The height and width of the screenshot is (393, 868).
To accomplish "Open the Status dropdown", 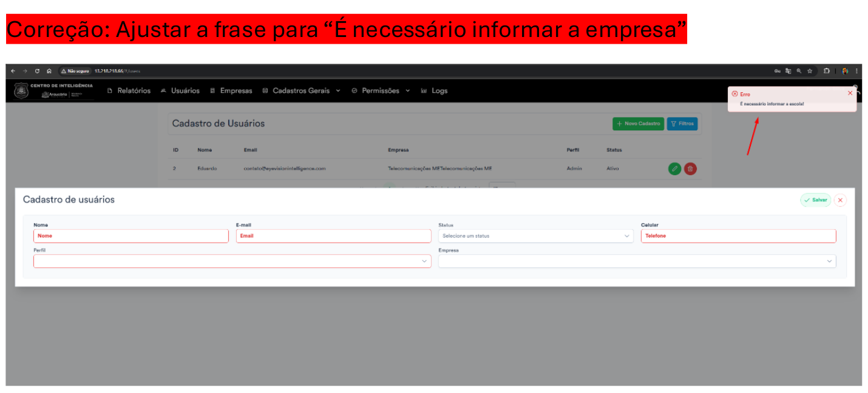I will [535, 236].
